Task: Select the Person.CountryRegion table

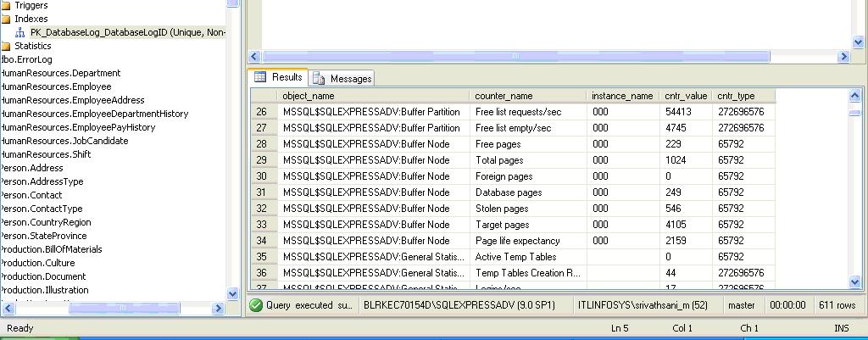Action: [x=46, y=222]
